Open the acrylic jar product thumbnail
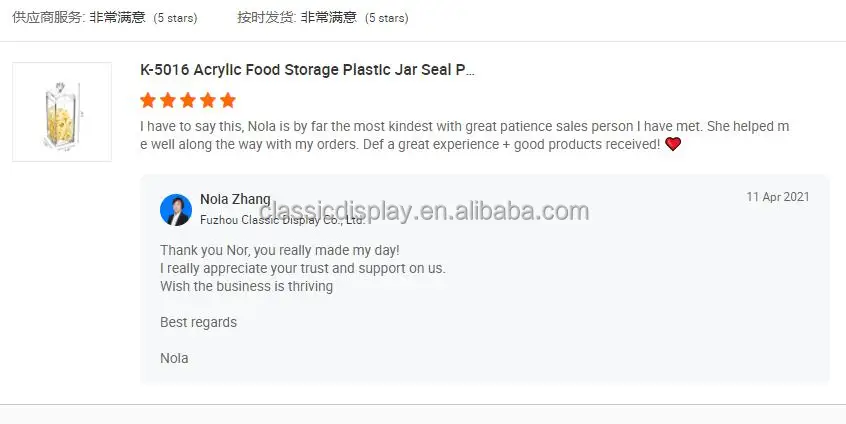The width and height of the screenshot is (846, 424). [x=62, y=112]
